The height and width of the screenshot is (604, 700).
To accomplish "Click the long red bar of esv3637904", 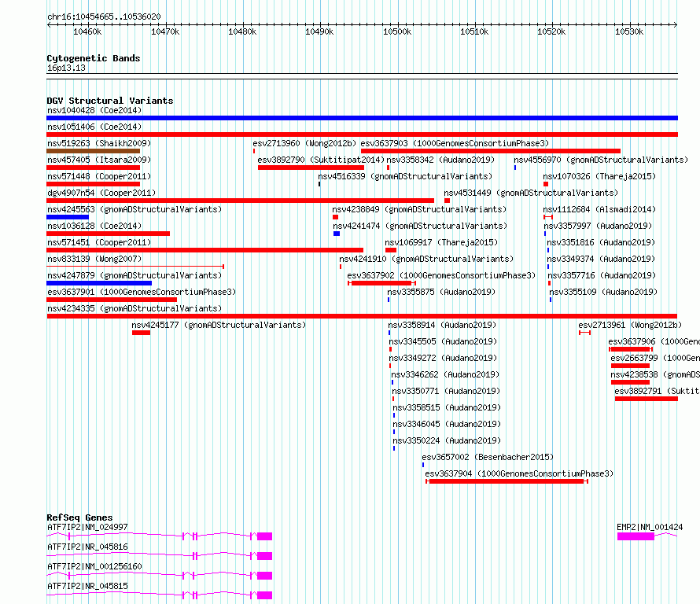I will (x=507, y=481).
